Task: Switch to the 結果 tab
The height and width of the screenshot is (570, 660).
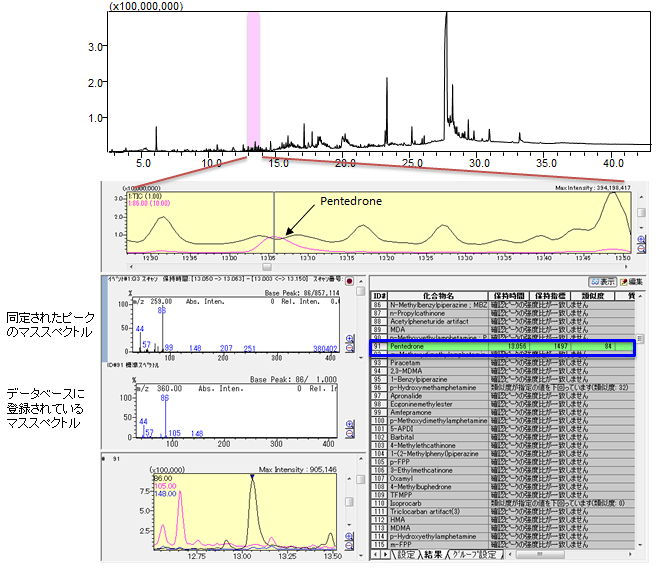Action: 432,554
